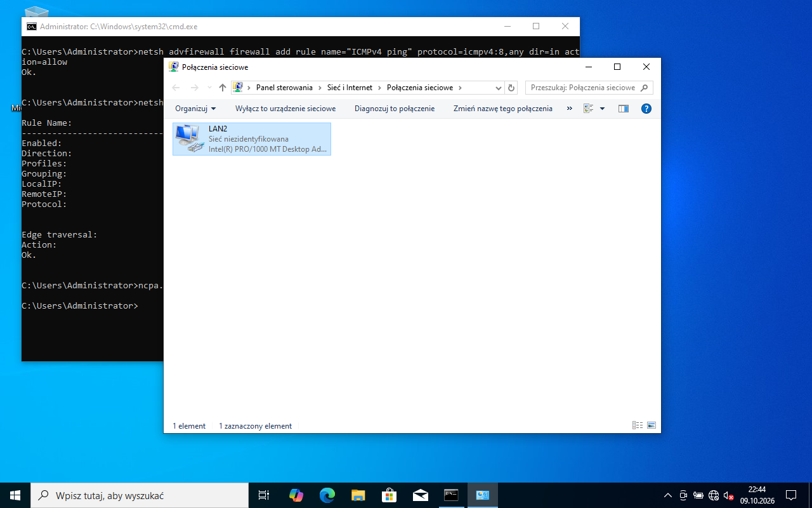Click the search Połączenia sieciowe field
This screenshot has height=508, width=812.
[x=589, y=88]
